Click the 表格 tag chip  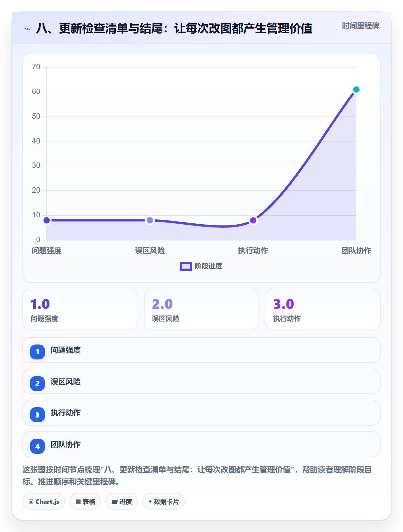pos(85,502)
